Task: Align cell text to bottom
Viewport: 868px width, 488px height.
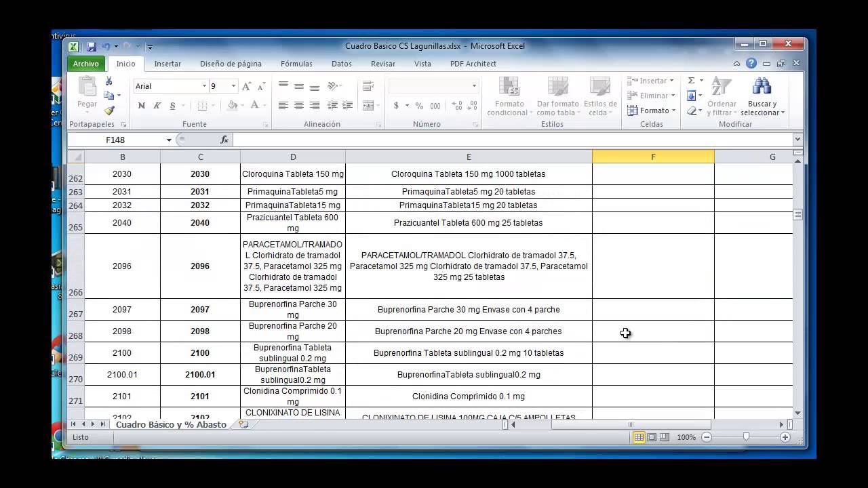Action: (315, 86)
